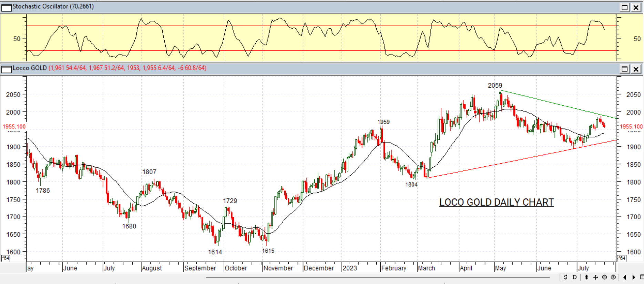The width and height of the screenshot is (644, 284).
Task: Zoom out with the minus magnifier icon
Action: click(604, 277)
